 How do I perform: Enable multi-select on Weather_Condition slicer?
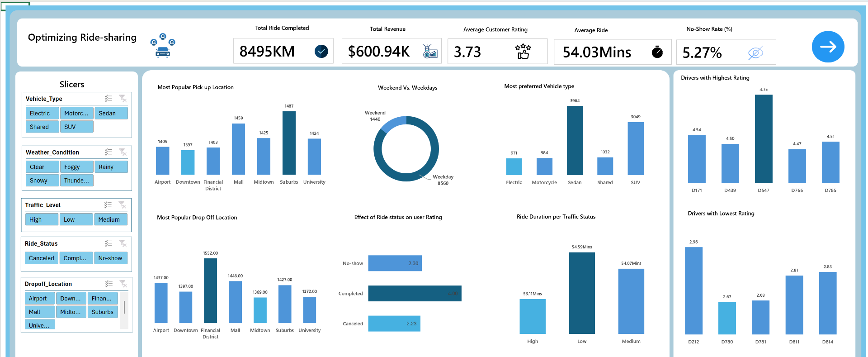pos(108,152)
